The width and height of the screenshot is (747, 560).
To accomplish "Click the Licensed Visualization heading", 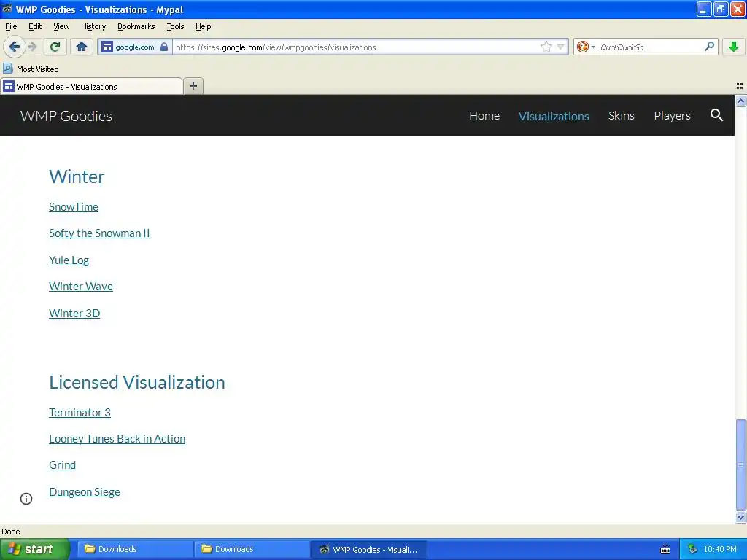I will [x=136, y=382].
